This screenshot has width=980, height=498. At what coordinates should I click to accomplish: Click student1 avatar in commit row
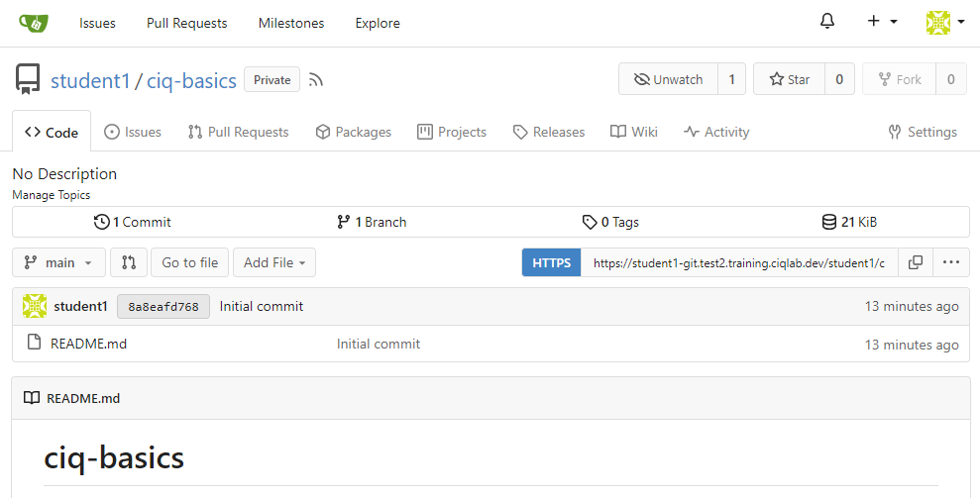[x=35, y=306]
